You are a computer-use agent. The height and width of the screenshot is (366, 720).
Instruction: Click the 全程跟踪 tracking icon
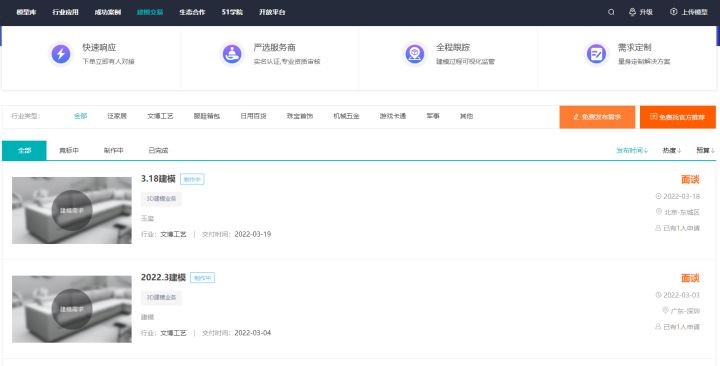click(x=414, y=54)
